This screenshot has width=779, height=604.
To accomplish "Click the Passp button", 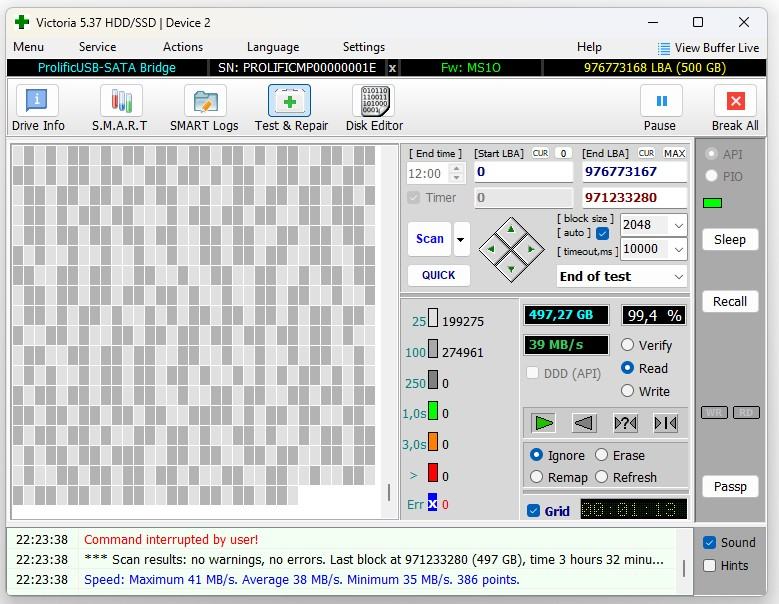I will click(x=730, y=487).
